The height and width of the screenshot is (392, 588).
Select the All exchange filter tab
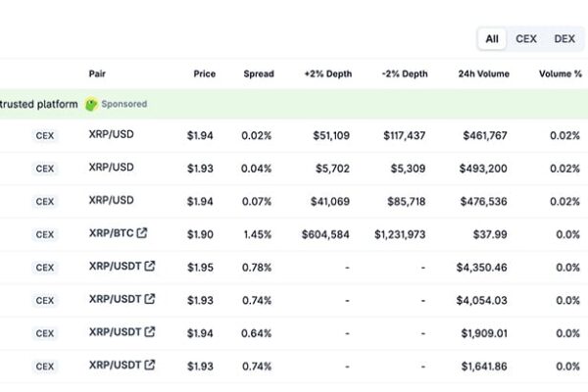(492, 39)
